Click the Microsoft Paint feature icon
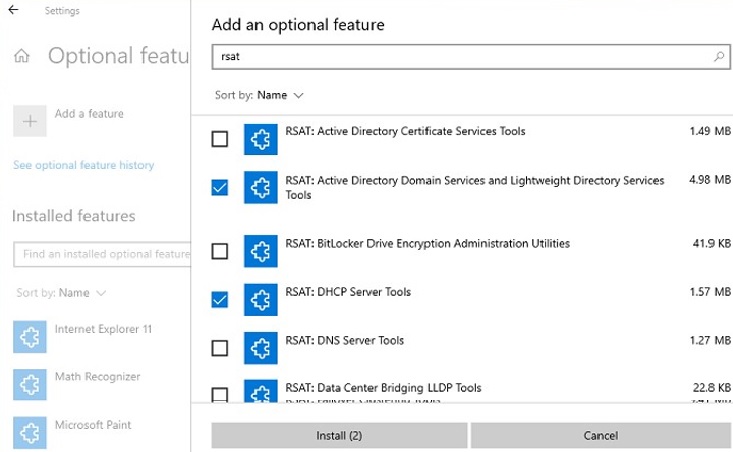The image size is (733, 452). (x=30, y=432)
